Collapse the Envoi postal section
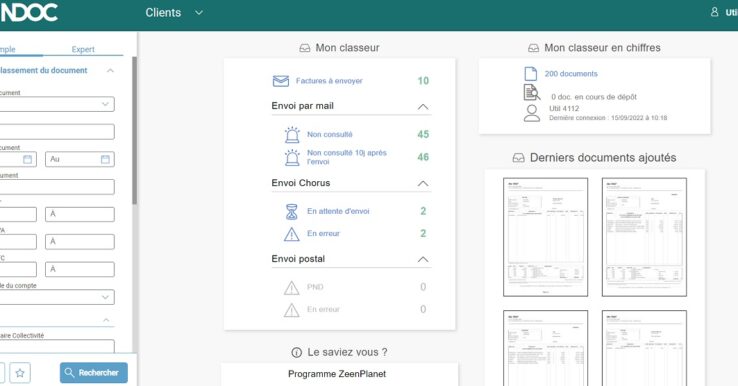This screenshot has height=386, width=738. click(x=423, y=259)
